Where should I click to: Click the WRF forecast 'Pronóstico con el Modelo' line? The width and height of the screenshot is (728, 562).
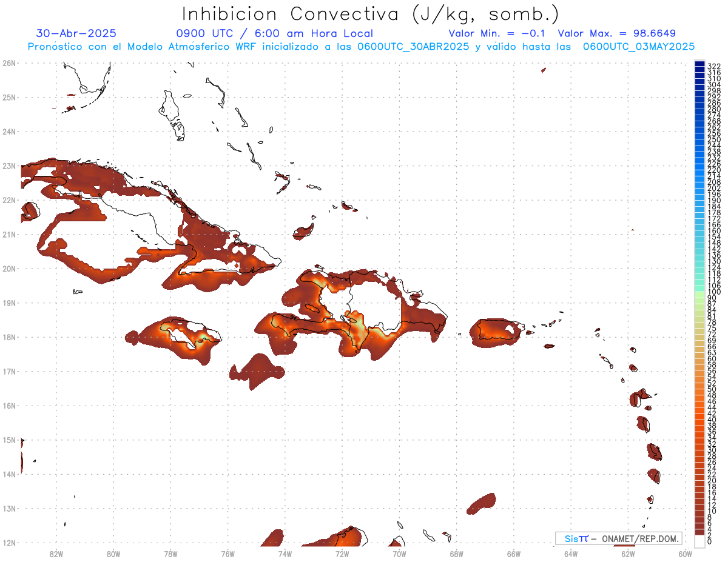(361, 47)
